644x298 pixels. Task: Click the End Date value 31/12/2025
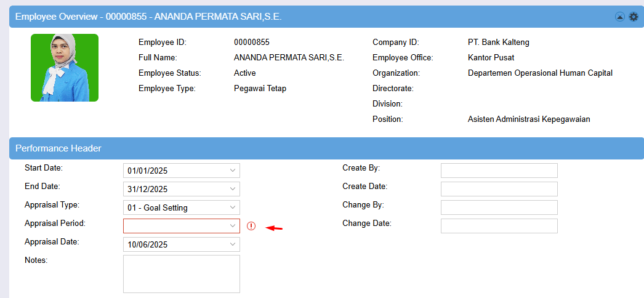click(x=147, y=189)
